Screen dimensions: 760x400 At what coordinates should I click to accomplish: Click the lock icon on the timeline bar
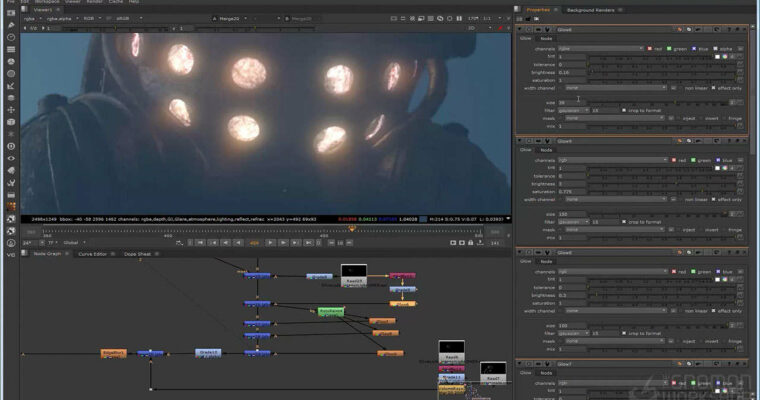(x=470, y=242)
